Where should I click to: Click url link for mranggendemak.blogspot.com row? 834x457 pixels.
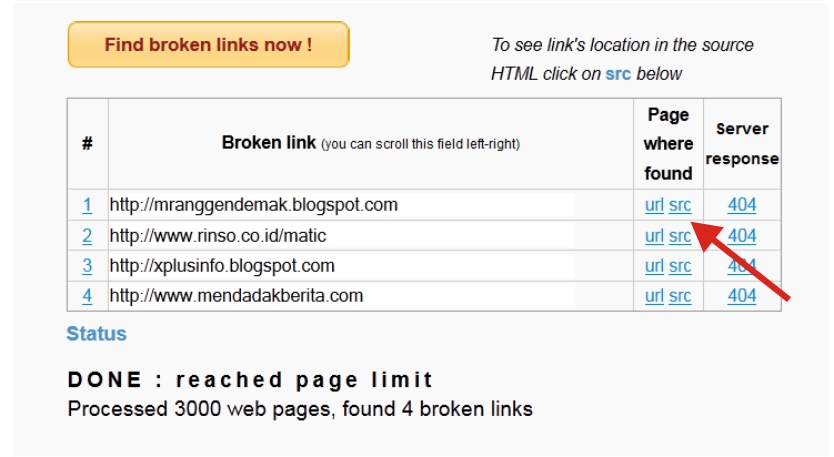[654, 205]
